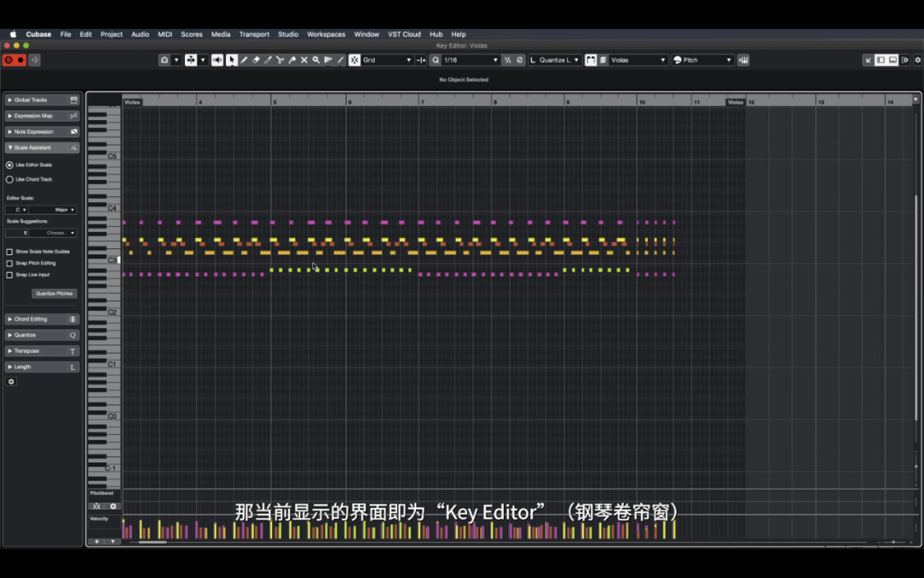Image resolution: width=924 pixels, height=578 pixels.
Task: Toggle Show Part Borders icon
Action: pos(590,60)
